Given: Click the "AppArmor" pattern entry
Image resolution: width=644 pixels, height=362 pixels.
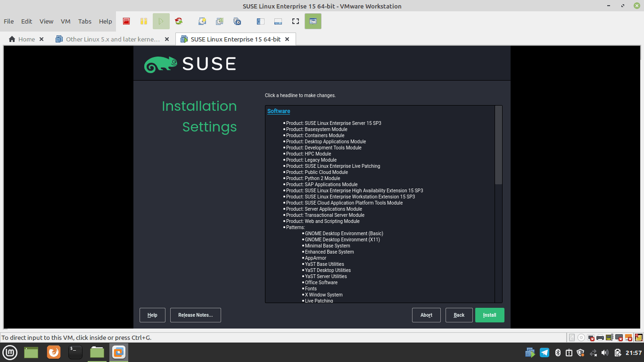Looking at the screenshot, I should coord(315,258).
